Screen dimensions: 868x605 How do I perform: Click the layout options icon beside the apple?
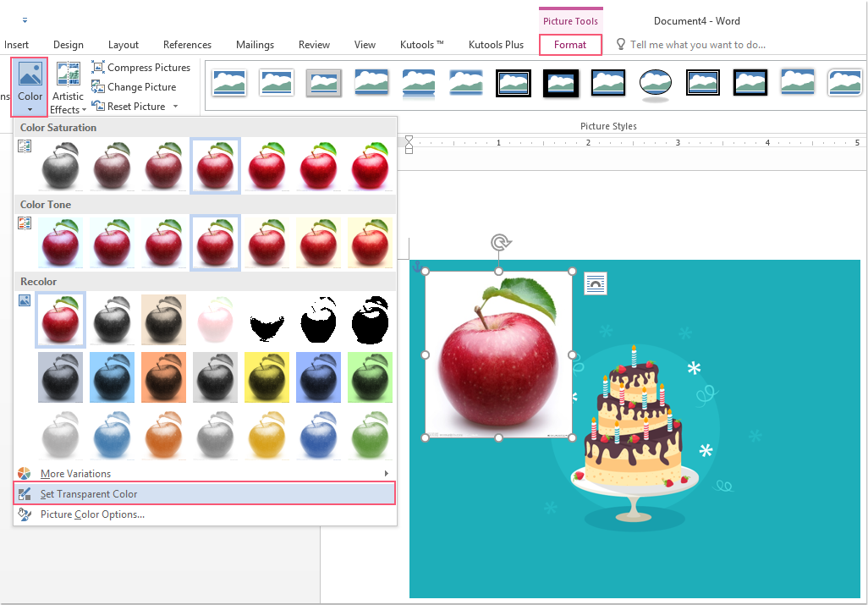pos(596,283)
